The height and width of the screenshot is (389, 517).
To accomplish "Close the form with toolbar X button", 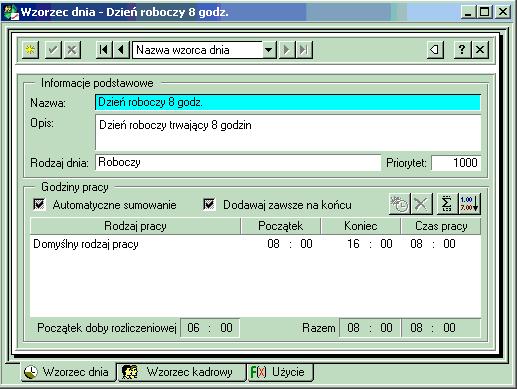I will click(x=480, y=50).
